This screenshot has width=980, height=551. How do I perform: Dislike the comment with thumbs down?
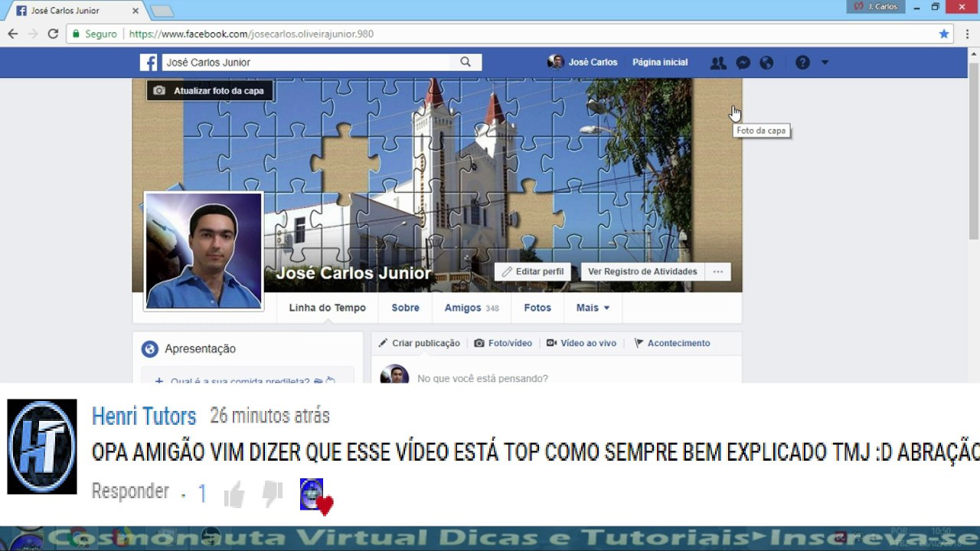click(273, 494)
